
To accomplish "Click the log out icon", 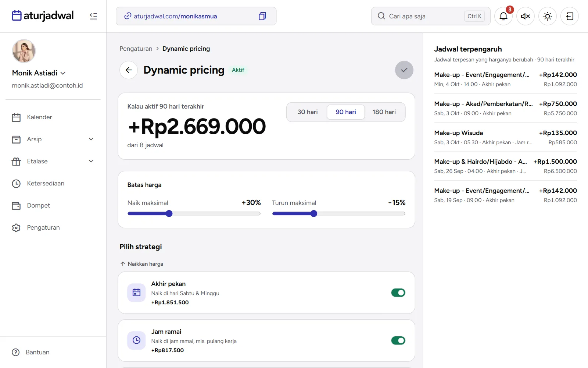I will (x=570, y=16).
